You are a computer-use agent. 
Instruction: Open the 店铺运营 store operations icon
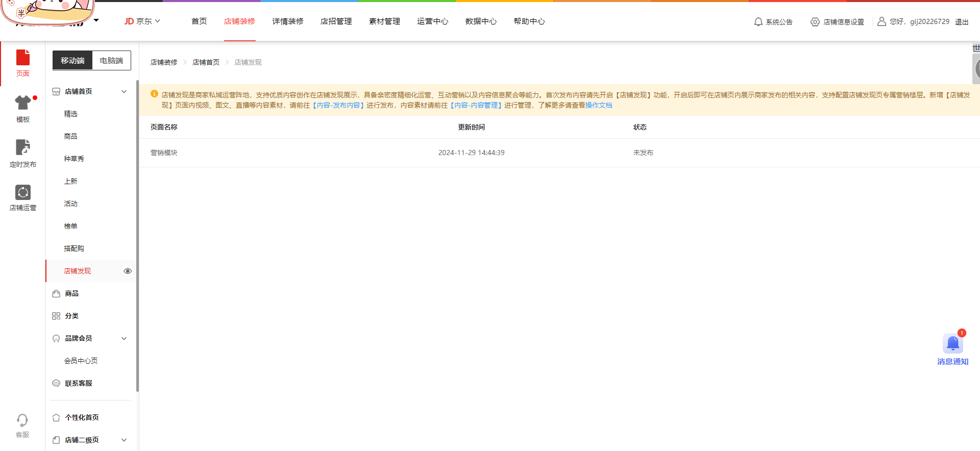(23, 192)
